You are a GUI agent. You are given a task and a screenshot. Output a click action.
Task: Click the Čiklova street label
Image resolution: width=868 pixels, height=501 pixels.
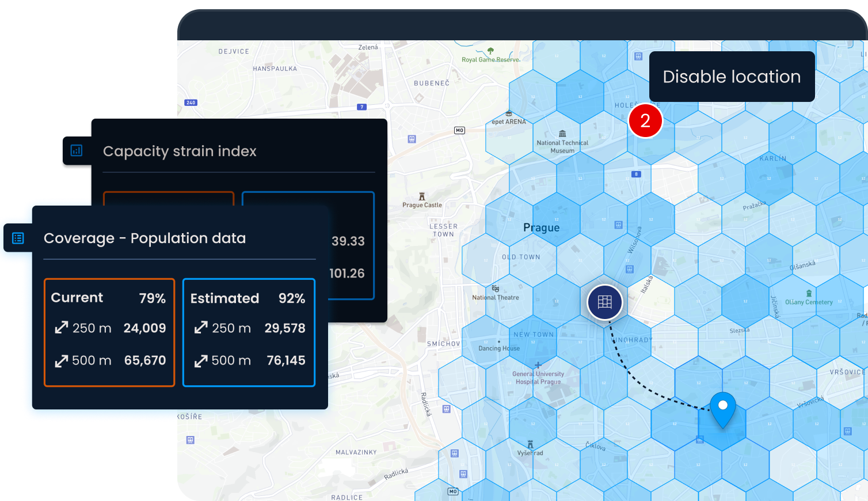pyautogui.click(x=596, y=446)
